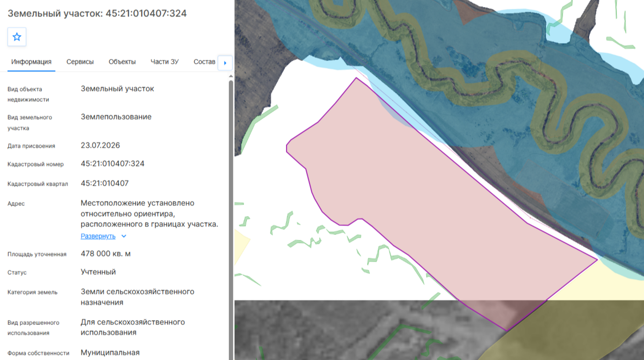The height and width of the screenshot is (360, 644).
Task: Click scrollbar up arrow in info panel
Action: [231, 76]
